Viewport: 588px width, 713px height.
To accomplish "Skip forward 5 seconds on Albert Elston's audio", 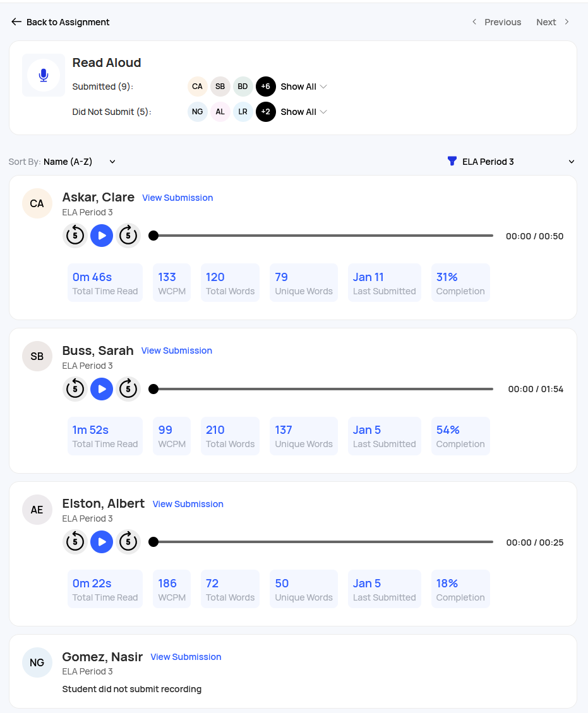I will click(x=128, y=542).
